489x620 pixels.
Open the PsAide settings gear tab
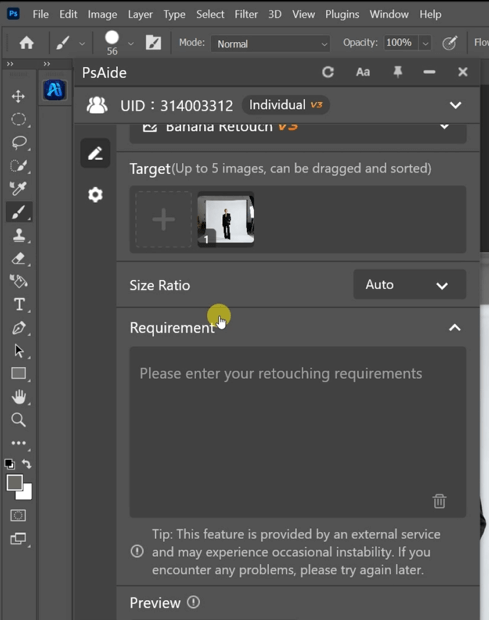(95, 195)
